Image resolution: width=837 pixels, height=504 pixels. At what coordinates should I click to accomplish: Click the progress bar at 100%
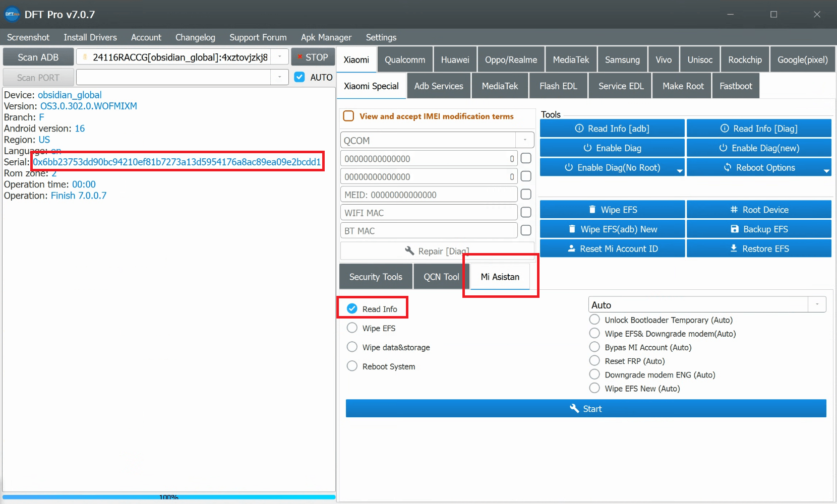[x=169, y=497]
